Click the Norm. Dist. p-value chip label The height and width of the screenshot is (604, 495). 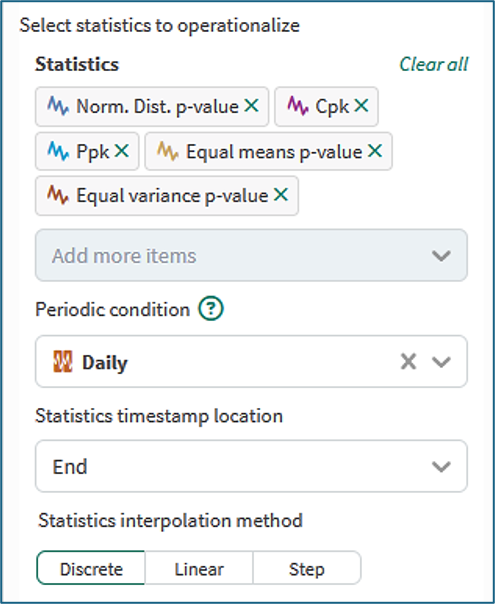coord(157,106)
